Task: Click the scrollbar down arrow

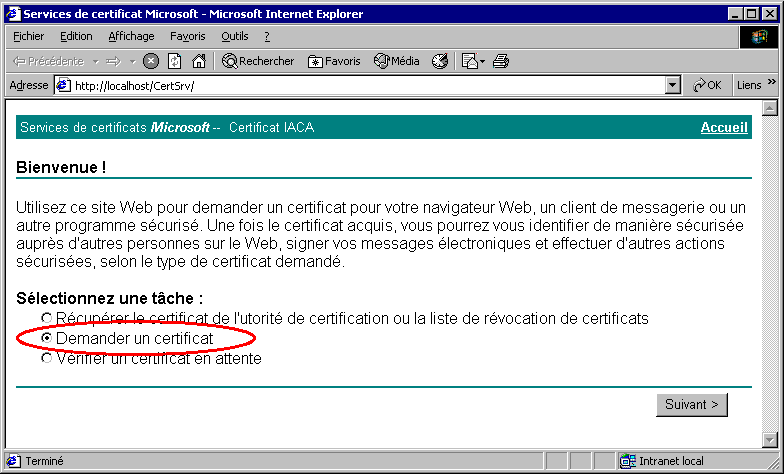Action: tap(770, 440)
